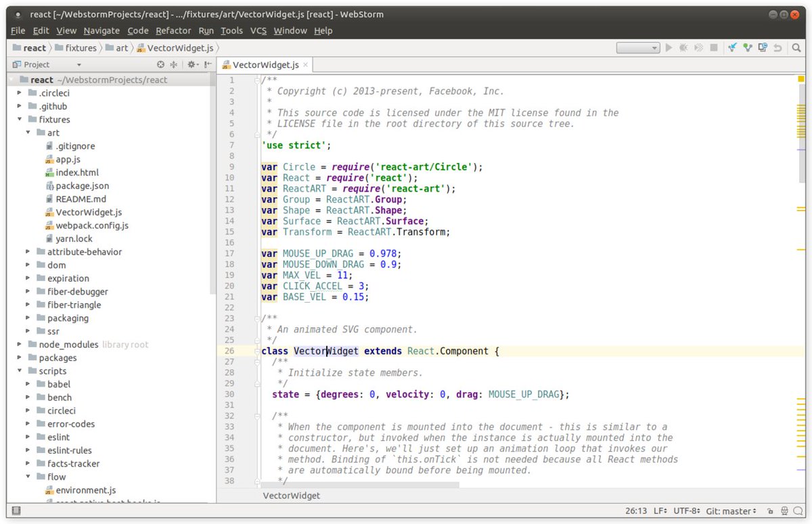Screen dimensions: 812x524
Task: Open the Refactor menu
Action: point(173,30)
